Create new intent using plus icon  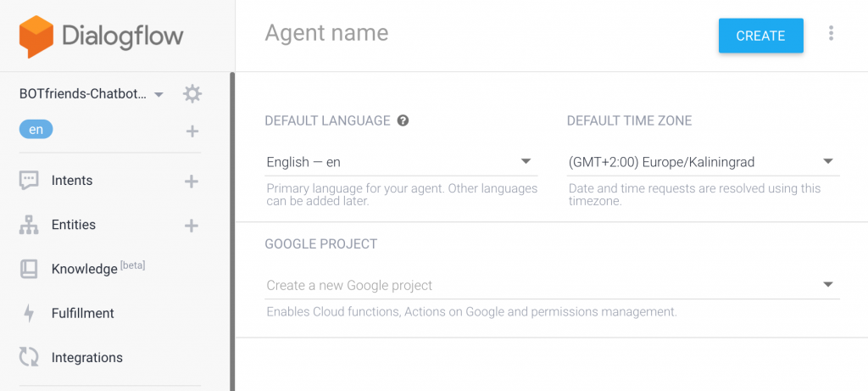tap(191, 182)
